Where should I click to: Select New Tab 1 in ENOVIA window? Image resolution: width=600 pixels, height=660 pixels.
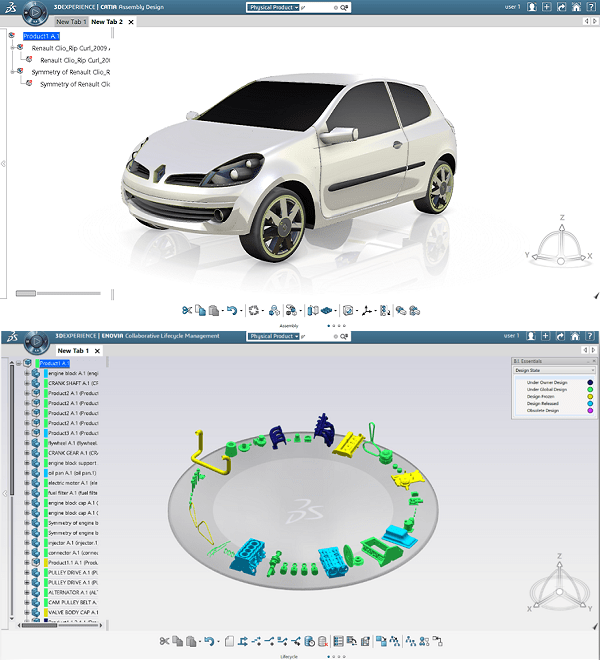(x=73, y=351)
